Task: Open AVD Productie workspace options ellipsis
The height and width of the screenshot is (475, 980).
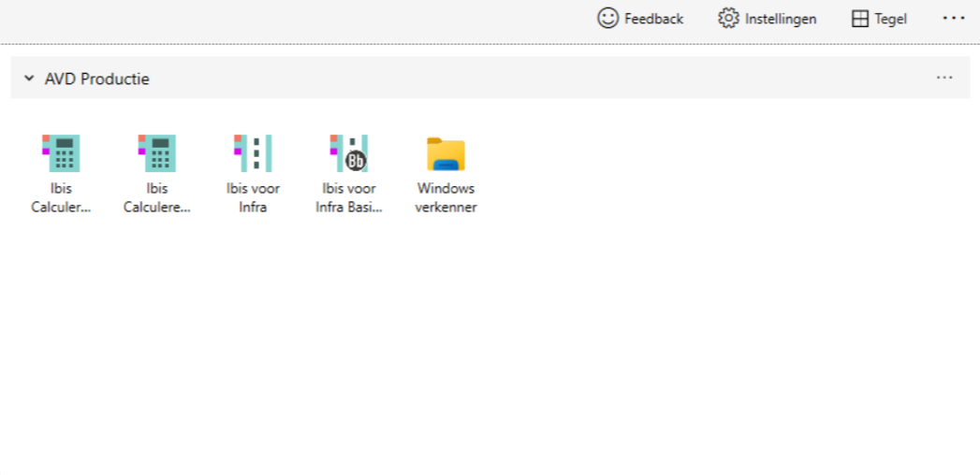Action: tap(944, 78)
